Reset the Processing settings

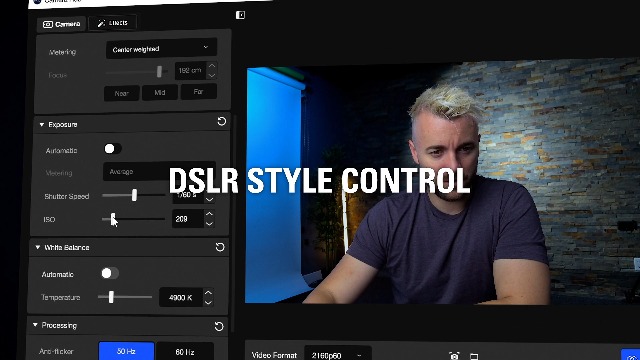pyautogui.click(x=219, y=326)
